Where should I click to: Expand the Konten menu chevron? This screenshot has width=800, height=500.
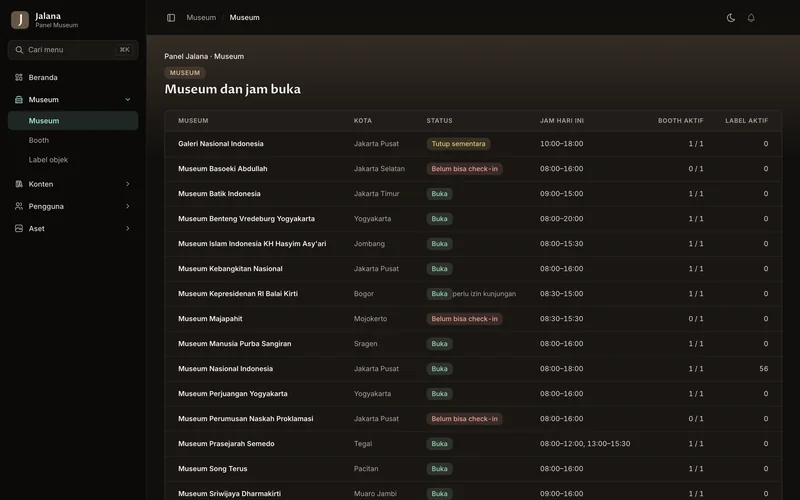pyautogui.click(x=128, y=184)
